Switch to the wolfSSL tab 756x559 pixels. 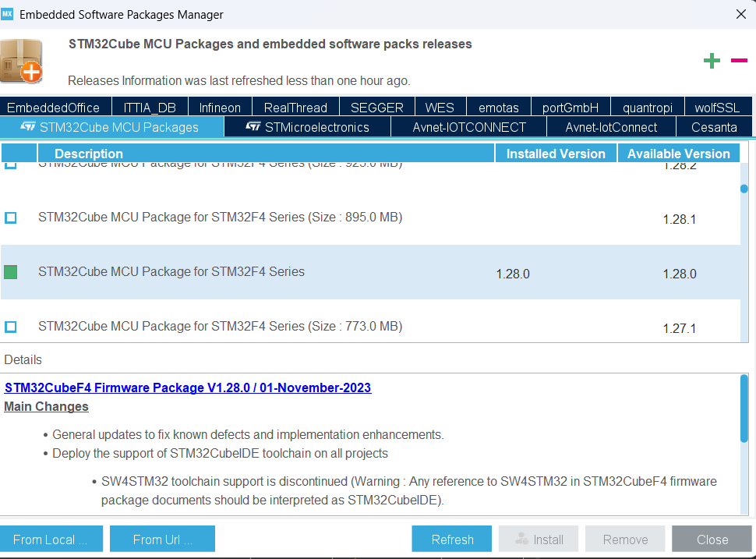click(x=718, y=107)
